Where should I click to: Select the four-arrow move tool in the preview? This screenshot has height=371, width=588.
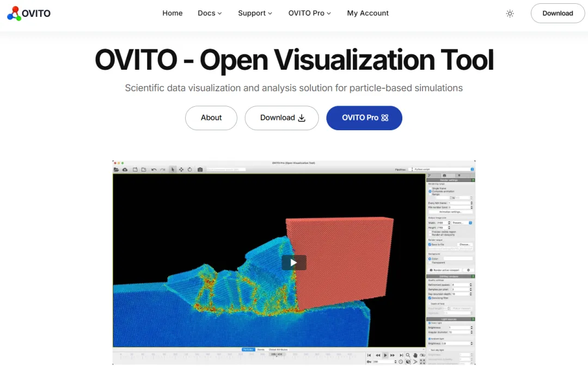181,169
